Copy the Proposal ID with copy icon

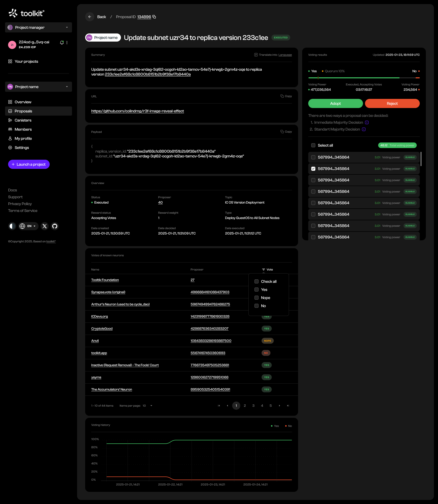point(154,17)
